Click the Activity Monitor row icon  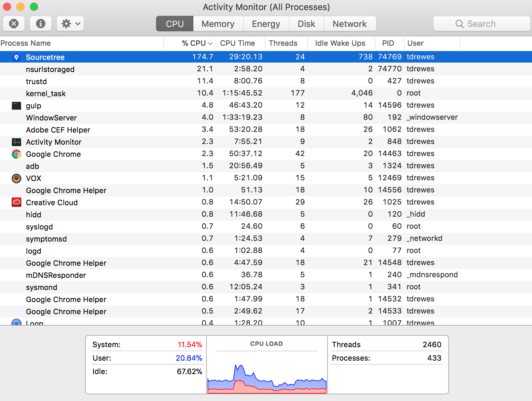click(x=16, y=142)
